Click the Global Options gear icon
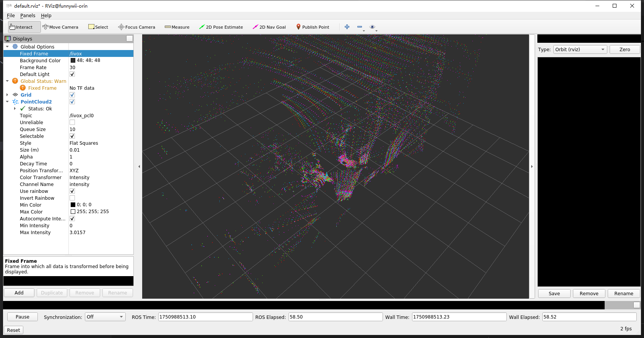This screenshot has height=338, width=644. coord(15,47)
